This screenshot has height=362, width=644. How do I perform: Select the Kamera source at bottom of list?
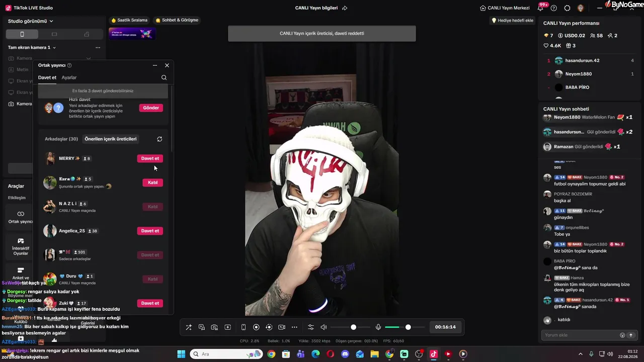coord(20,104)
